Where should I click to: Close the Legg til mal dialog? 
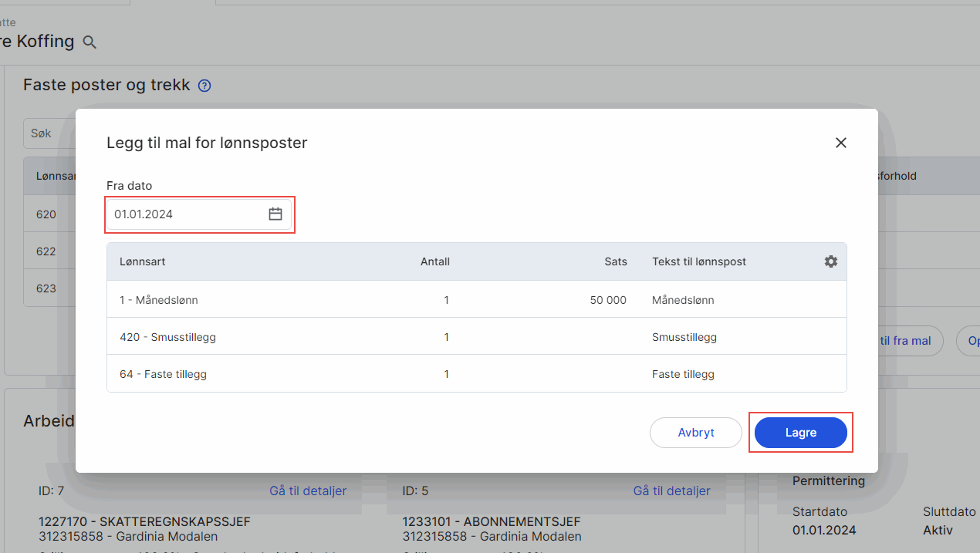[840, 143]
